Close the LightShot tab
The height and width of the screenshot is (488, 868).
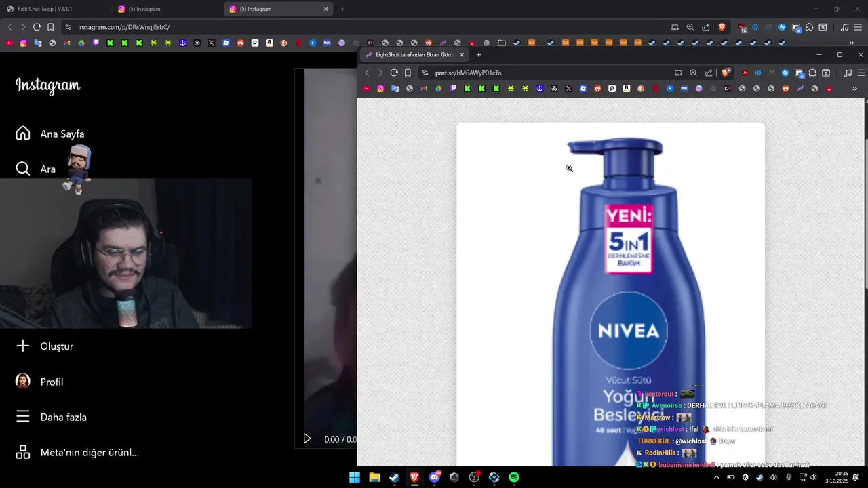pyautogui.click(x=462, y=54)
